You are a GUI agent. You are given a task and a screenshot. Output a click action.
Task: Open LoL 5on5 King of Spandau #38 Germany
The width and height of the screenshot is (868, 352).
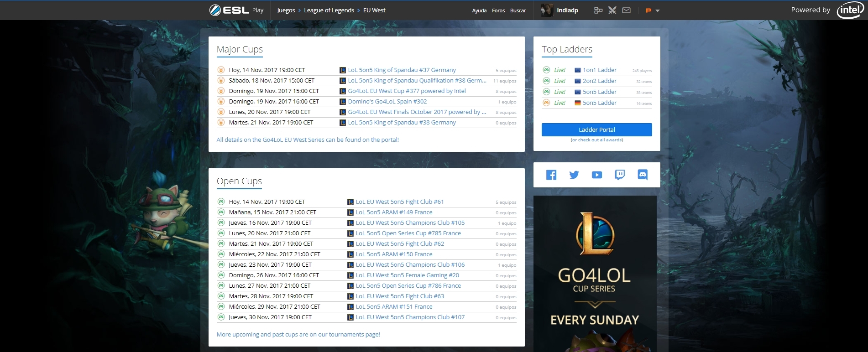(x=402, y=122)
